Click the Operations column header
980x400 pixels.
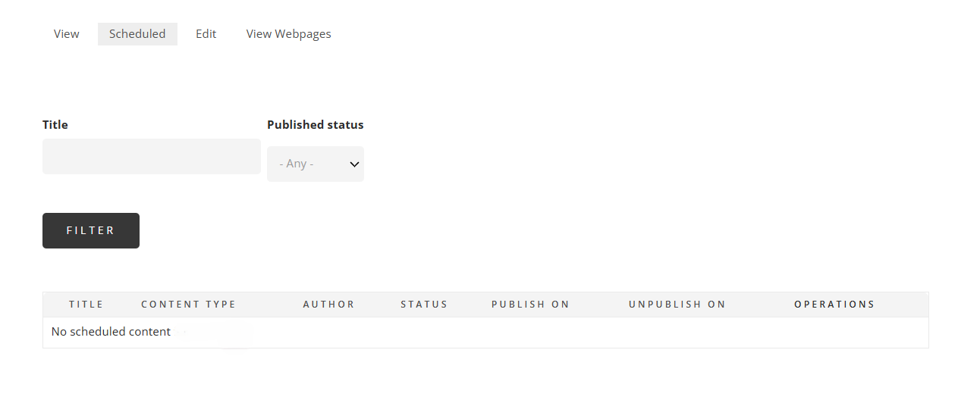[x=834, y=305]
